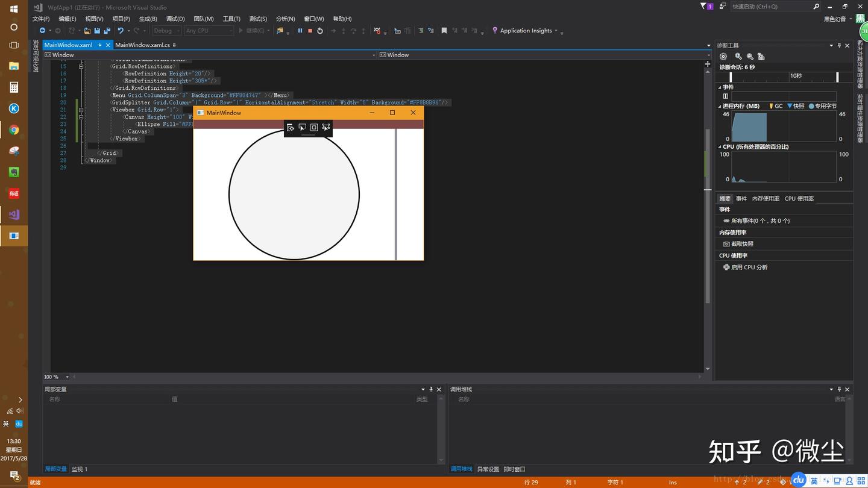Zoom in on the diagnostics timeline

click(738, 57)
